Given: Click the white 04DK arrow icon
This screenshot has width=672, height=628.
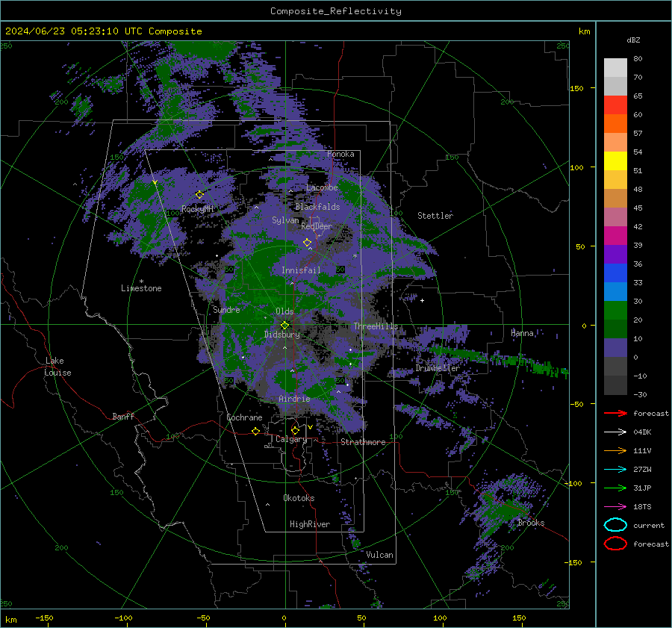Looking at the screenshot, I should point(615,432).
